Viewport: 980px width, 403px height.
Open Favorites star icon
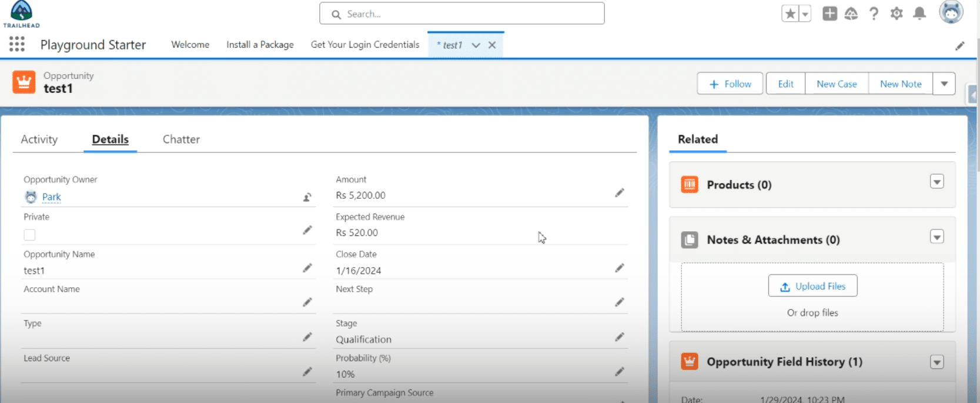point(791,14)
